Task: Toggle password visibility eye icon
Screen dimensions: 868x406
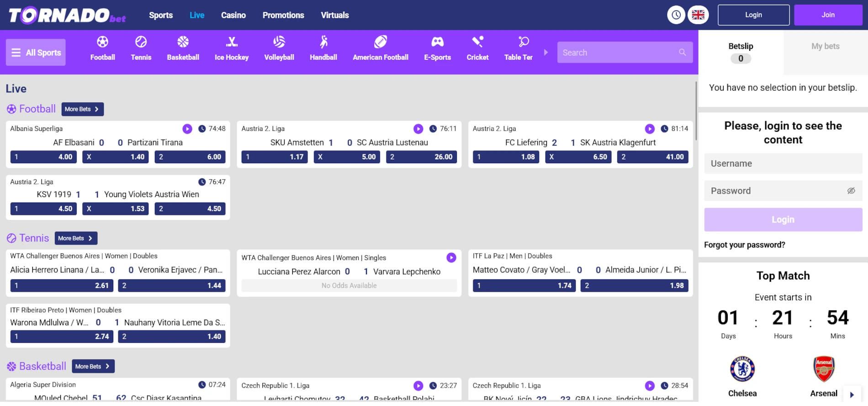Action: [851, 191]
